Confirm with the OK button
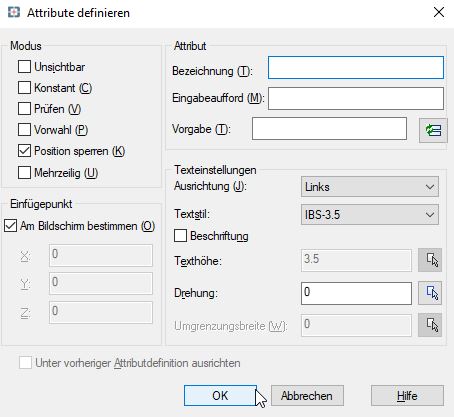 220,396
